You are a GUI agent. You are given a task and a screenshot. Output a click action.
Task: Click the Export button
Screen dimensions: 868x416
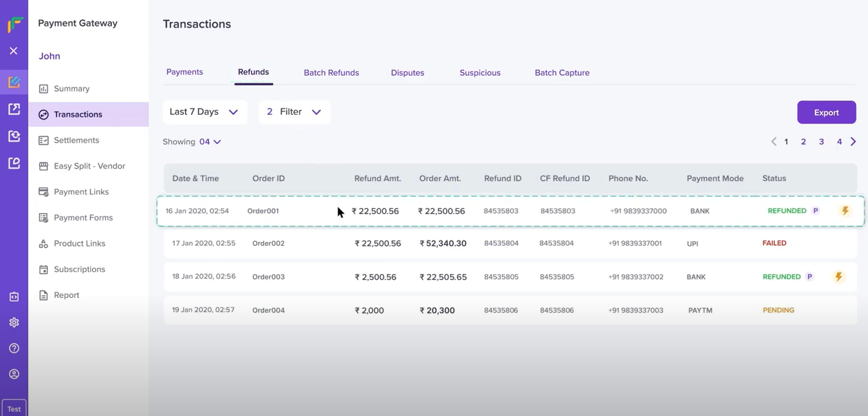[826, 113]
